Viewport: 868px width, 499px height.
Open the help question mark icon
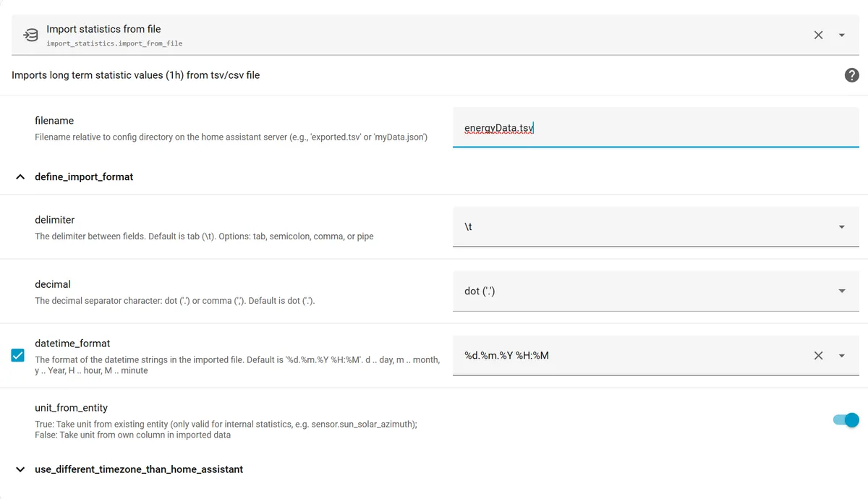(x=852, y=75)
